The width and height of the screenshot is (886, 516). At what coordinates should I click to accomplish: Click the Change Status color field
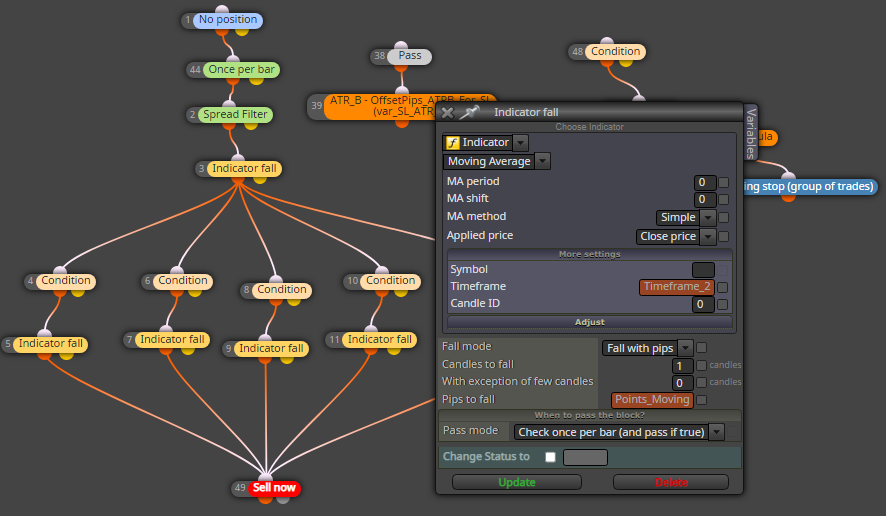[585, 457]
